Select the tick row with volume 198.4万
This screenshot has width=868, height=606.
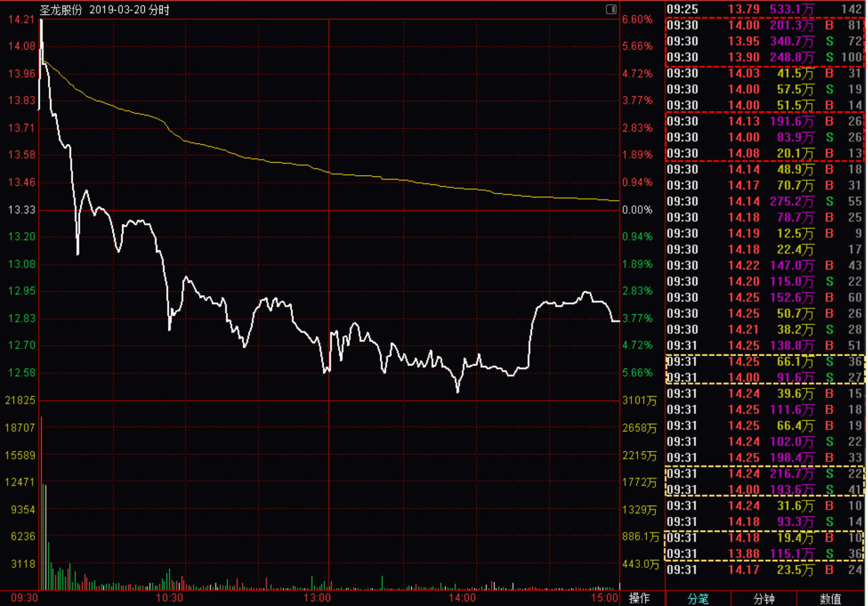(x=765, y=458)
